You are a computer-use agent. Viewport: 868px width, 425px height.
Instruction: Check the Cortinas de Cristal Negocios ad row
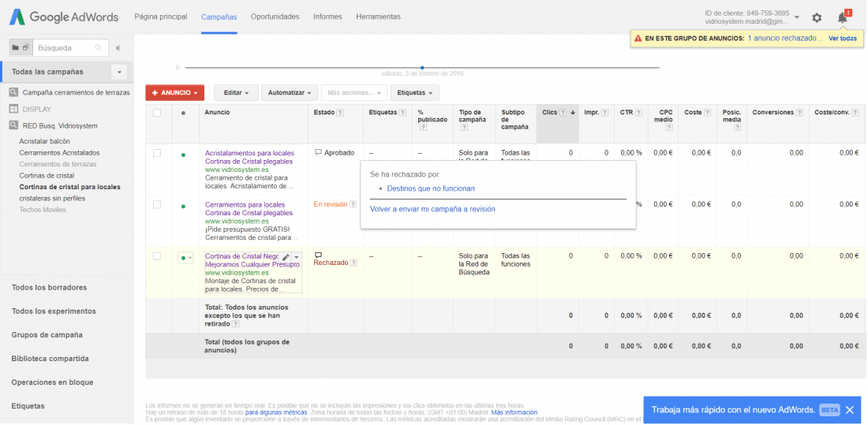click(x=157, y=255)
